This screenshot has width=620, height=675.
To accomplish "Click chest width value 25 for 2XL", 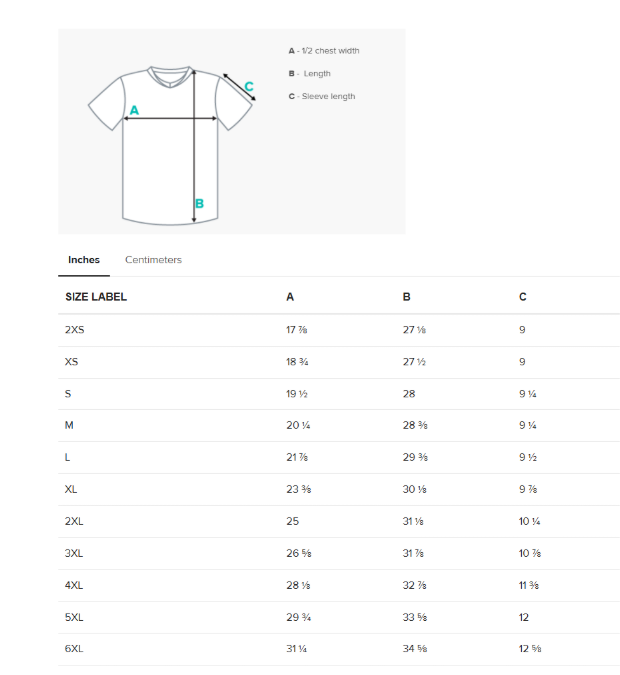I will pos(292,521).
